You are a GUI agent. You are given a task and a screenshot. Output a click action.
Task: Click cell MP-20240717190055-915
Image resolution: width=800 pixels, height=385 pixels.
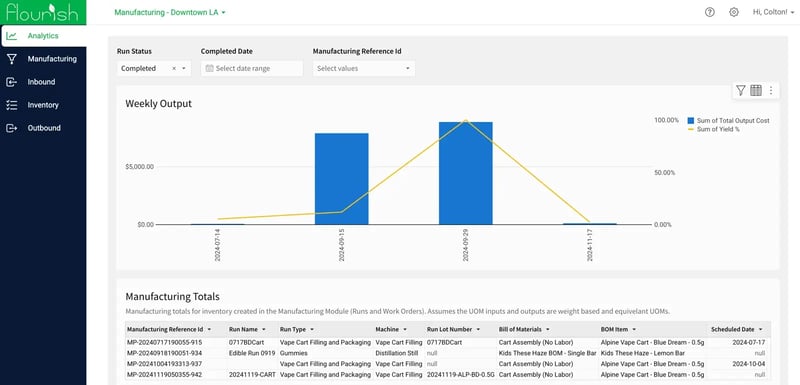pyautogui.click(x=164, y=343)
